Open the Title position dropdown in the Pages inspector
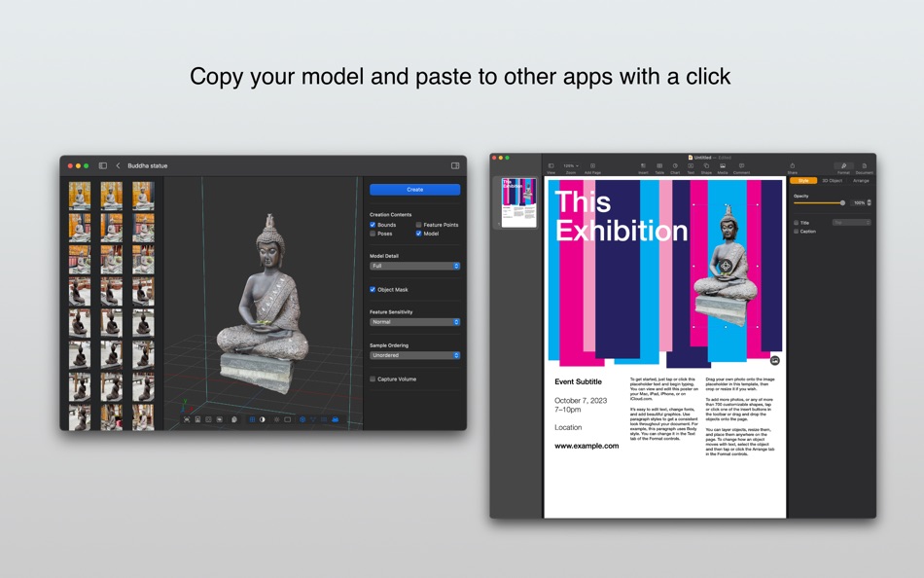 click(851, 223)
